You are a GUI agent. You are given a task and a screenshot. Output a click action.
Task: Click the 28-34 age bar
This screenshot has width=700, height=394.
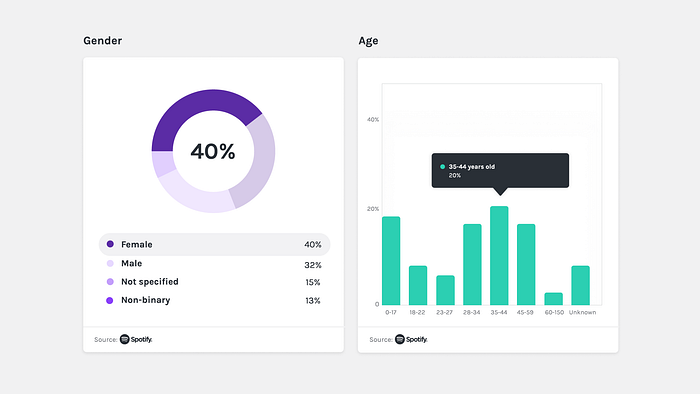pos(472,265)
